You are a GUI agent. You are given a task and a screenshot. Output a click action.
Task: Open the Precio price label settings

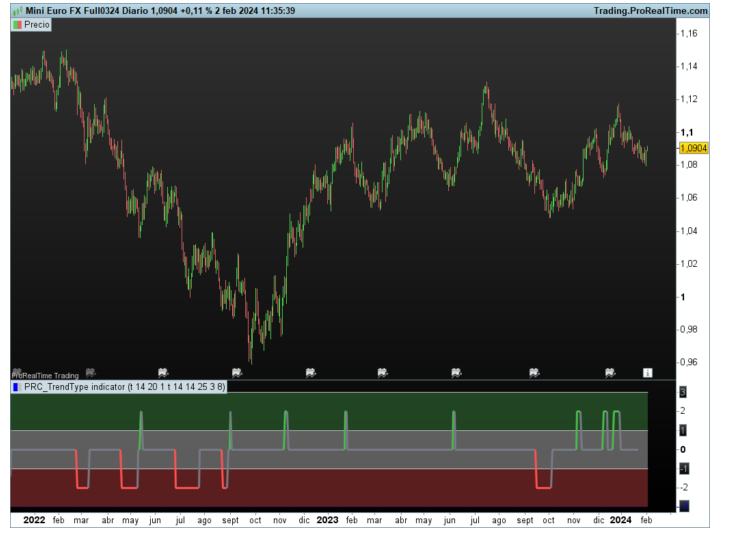[31, 24]
